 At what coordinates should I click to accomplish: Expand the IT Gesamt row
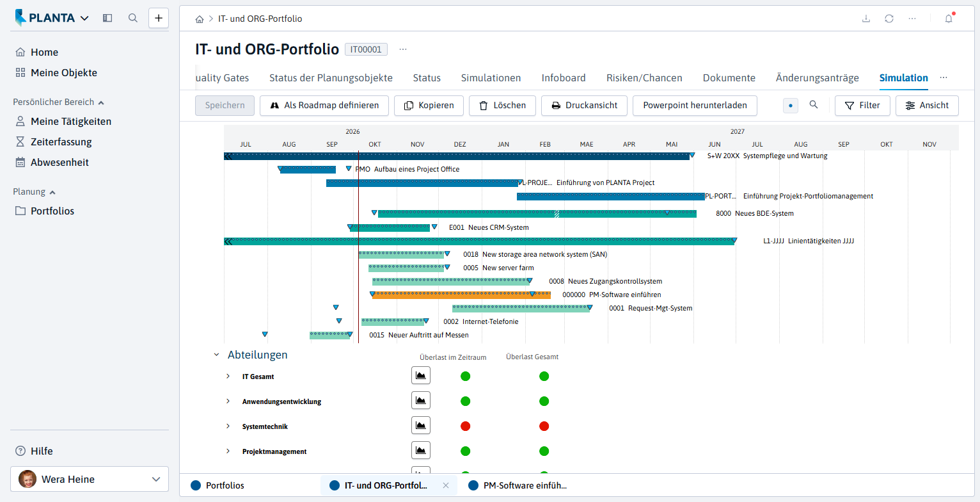[228, 376]
